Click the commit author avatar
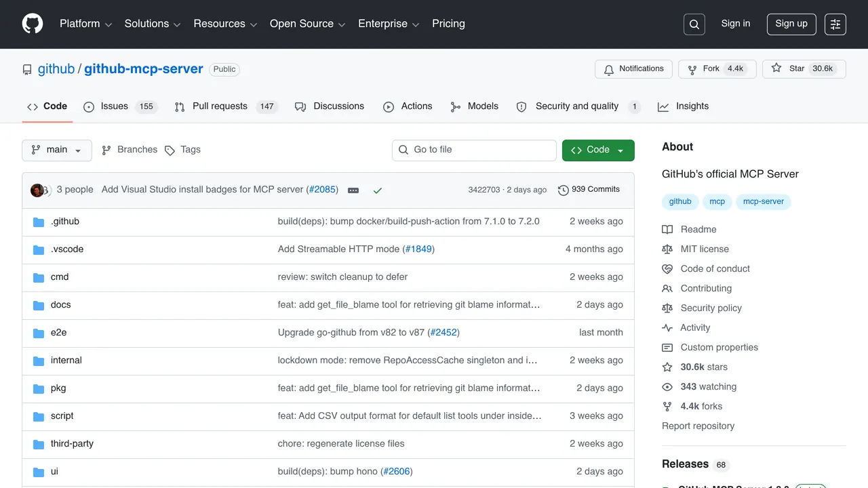This screenshot has height=488, width=868. [x=37, y=190]
